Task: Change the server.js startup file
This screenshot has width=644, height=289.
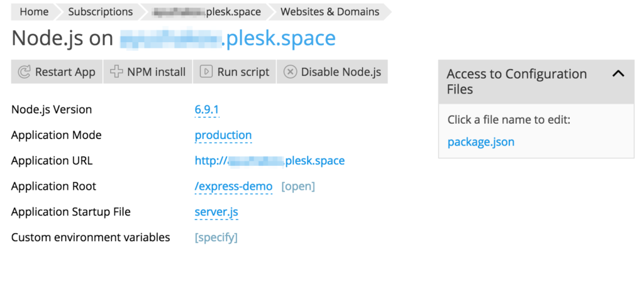Action: 216,212
